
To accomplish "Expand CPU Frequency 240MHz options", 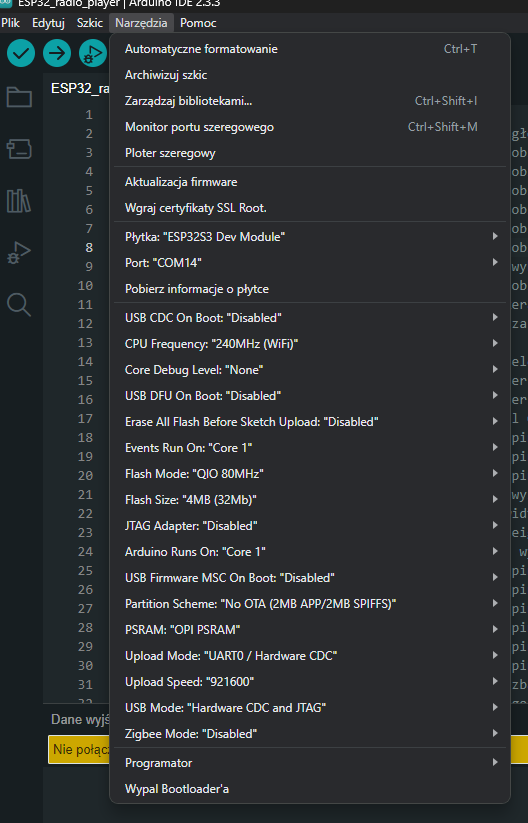I will (310, 344).
